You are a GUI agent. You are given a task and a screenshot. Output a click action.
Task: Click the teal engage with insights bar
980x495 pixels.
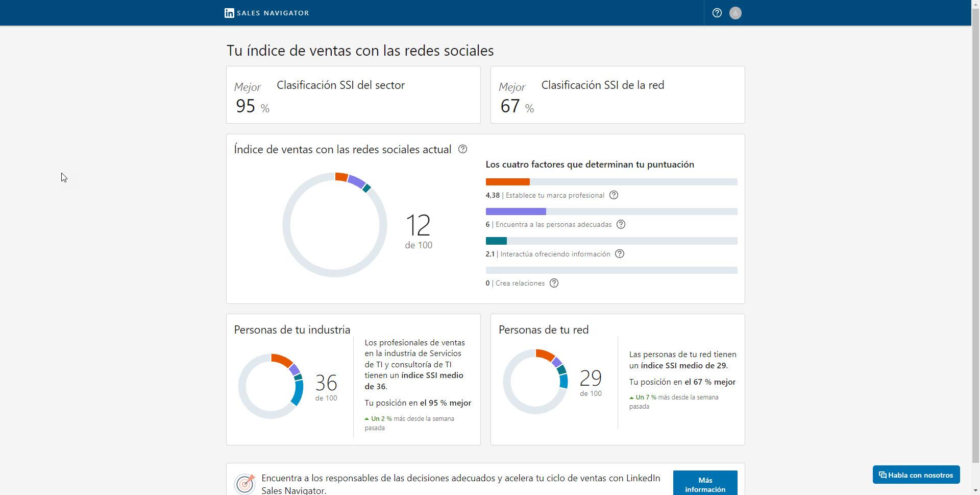[x=611, y=241]
